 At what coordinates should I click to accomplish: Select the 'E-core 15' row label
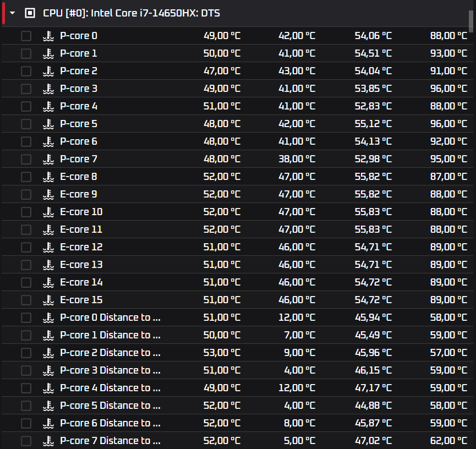tap(81, 300)
